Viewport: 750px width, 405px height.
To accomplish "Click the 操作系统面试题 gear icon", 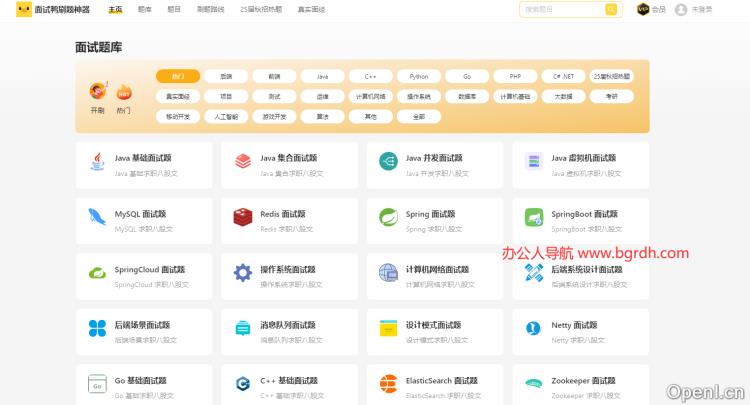I will tap(242, 273).
